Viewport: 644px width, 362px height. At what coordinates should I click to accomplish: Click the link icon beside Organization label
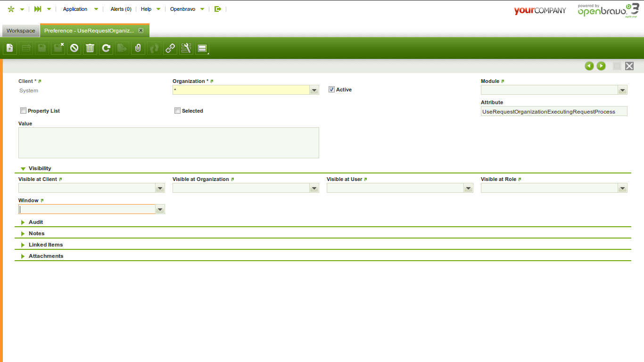coord(212,82)
